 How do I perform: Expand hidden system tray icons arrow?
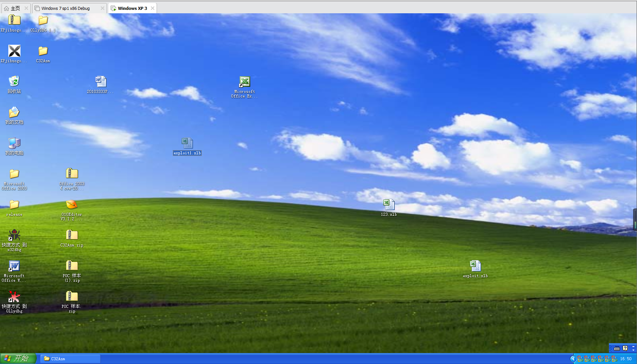573,359
